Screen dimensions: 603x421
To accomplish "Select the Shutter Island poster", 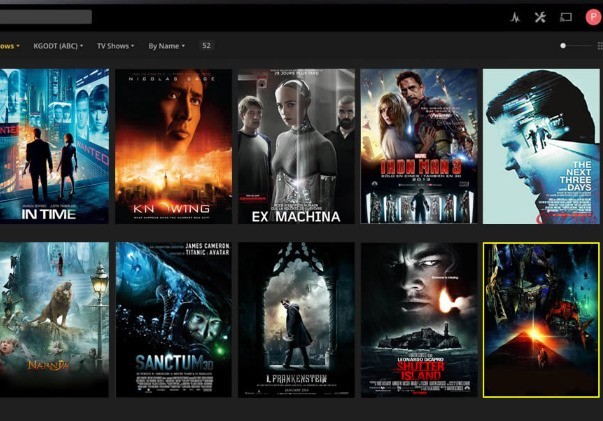I will (x=419, y=319).
